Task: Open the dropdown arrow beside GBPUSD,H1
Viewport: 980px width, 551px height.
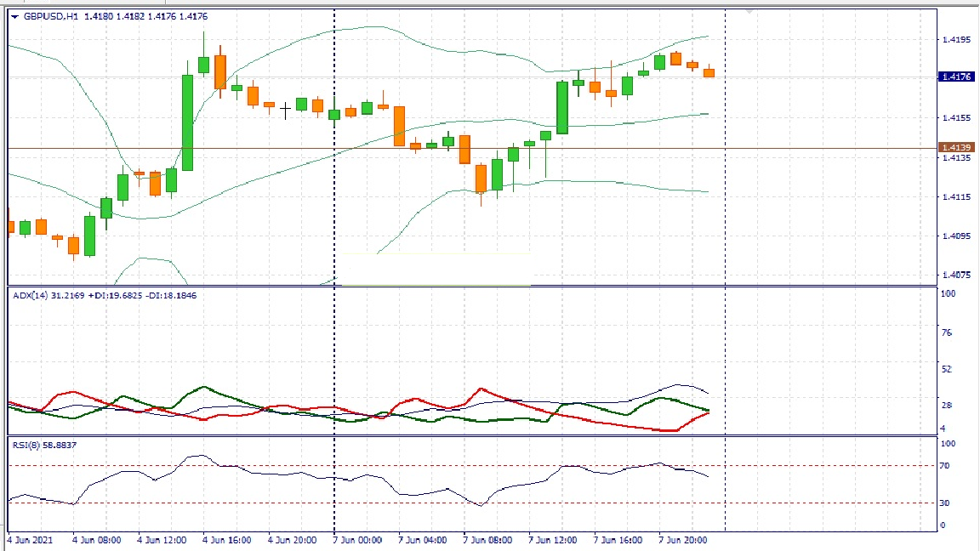Action: (14, 16)
